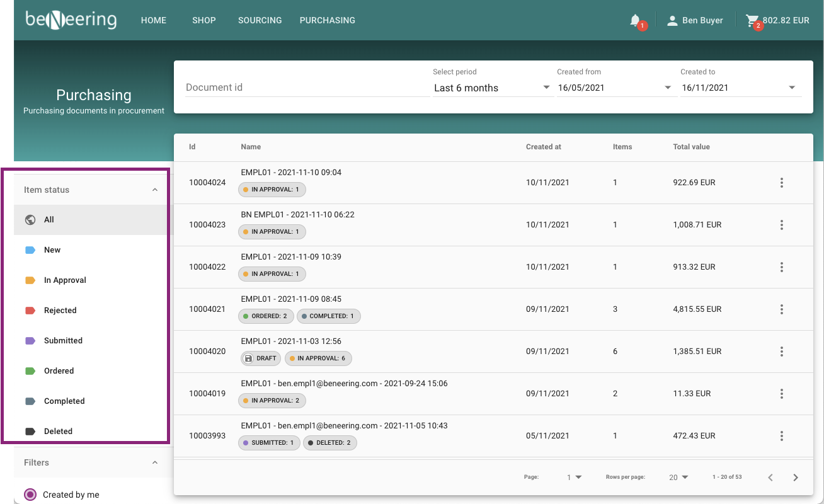Open three-dot menu for document 10004021
Viewport: 824px width, 504px height.
pyautogui.click(x=781, y=309)
